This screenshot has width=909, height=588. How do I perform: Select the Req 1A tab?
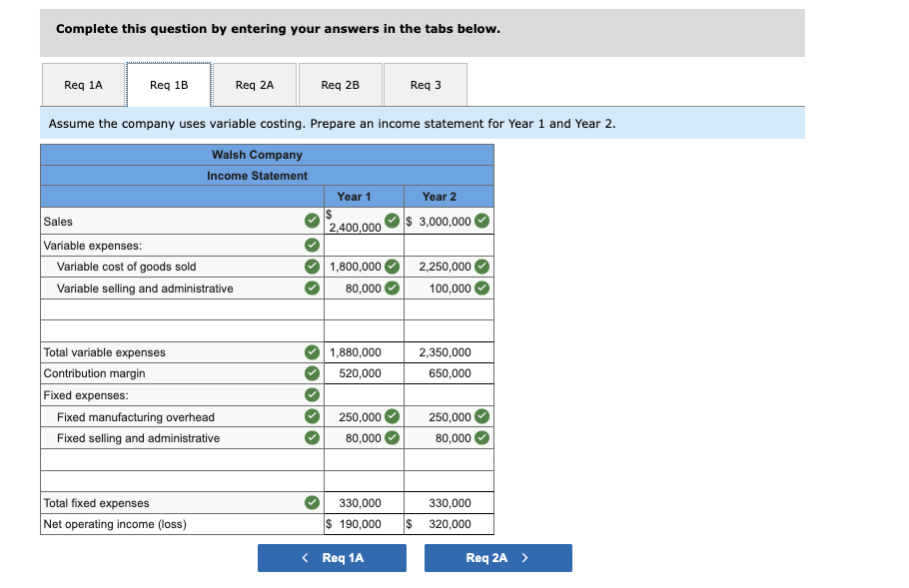83,85
